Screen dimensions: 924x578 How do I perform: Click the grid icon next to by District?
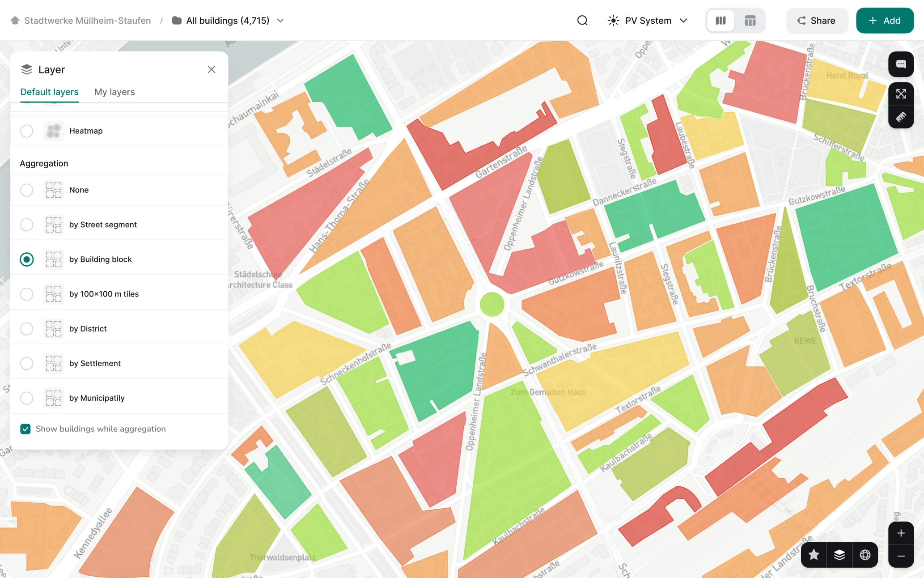click(x=54, y=329)
